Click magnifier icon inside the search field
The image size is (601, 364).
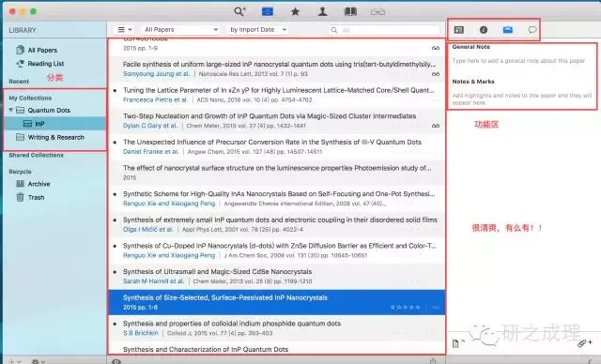(x=334, y=30)
